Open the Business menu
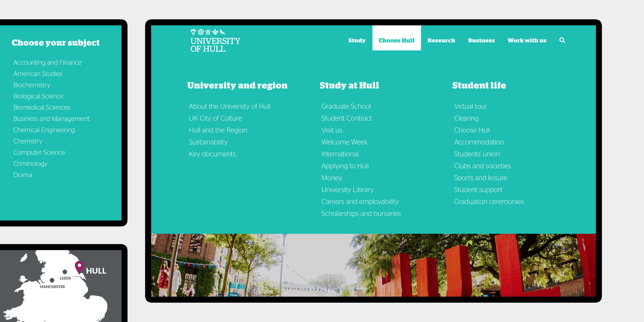This screenshot has width=644, height=322. coord(481,41)
